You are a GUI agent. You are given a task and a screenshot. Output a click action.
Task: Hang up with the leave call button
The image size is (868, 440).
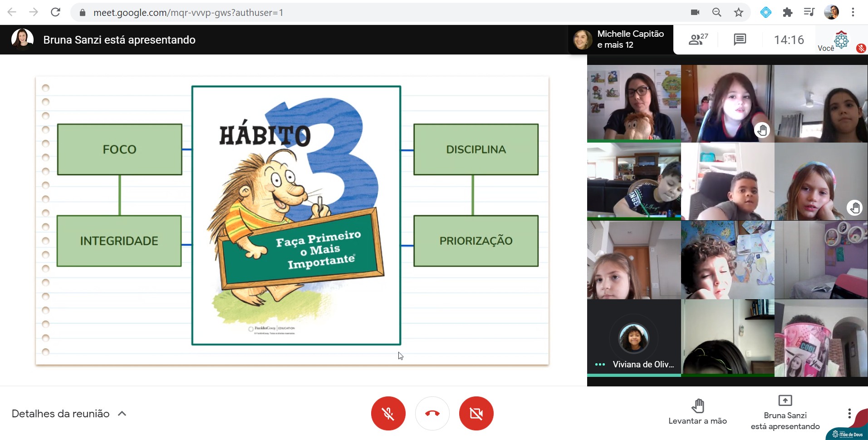(x=432, y=413)
